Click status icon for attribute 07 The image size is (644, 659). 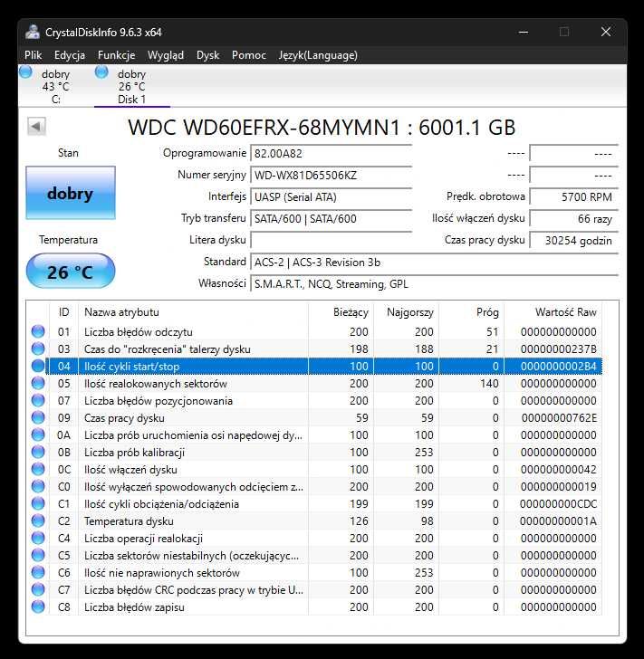[38, 400]
